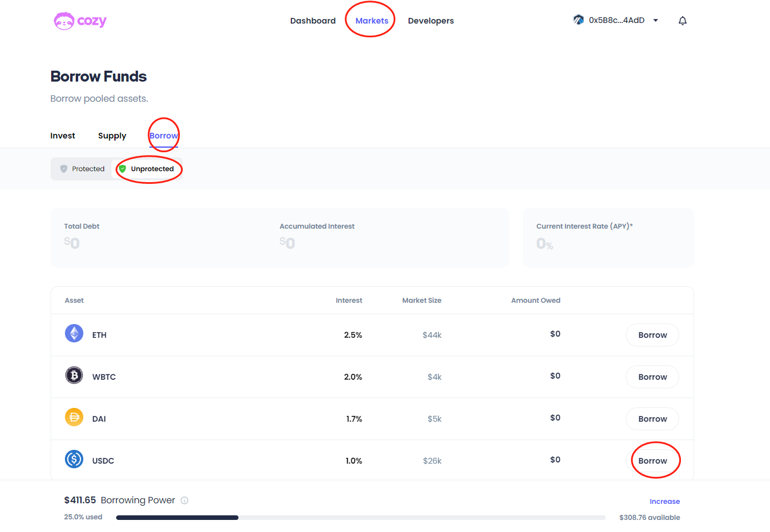
Task: Open wallet address 0x5B8c...4AdD menu
Action: point(616,21)
